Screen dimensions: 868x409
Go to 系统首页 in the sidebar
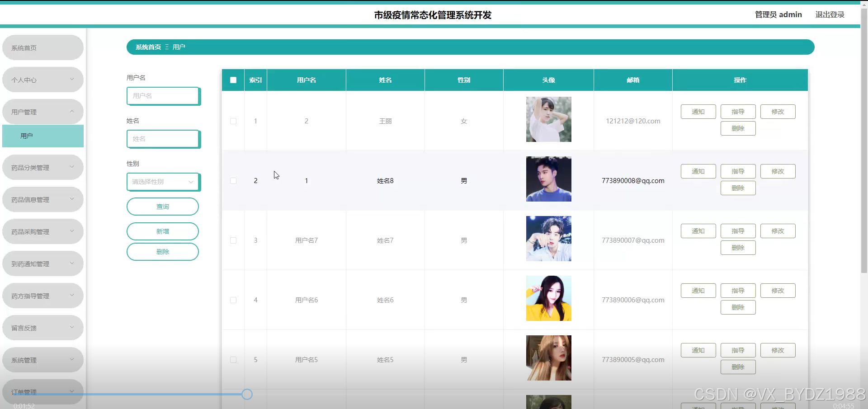(43, 47)
